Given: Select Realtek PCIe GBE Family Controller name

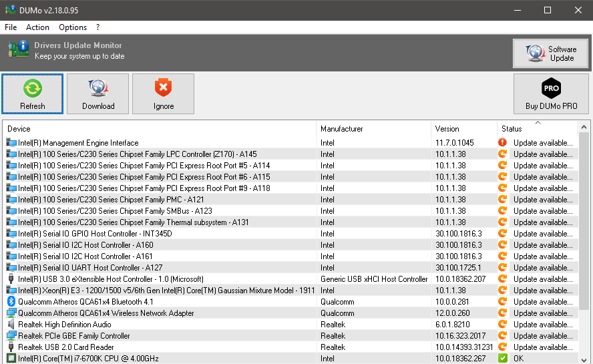Looking at the screenshot, I should pos(73,336).
